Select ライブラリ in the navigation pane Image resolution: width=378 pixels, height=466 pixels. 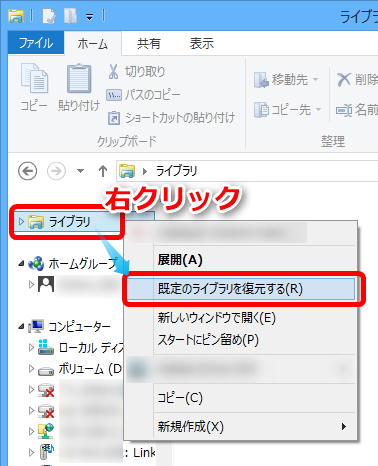coord(70,222)
